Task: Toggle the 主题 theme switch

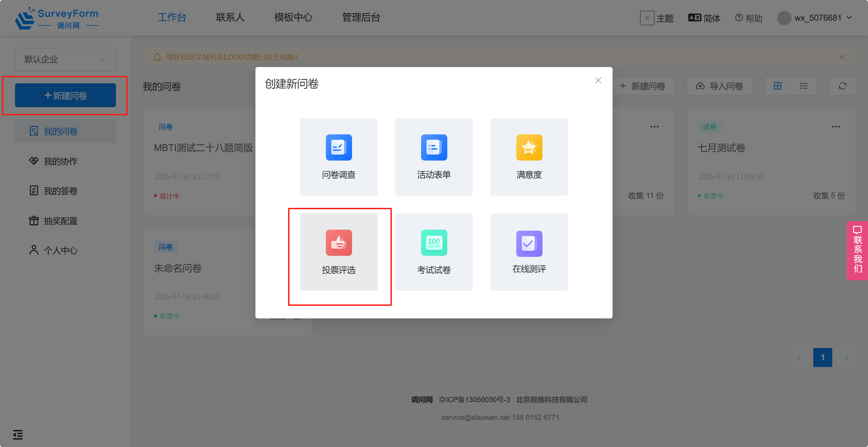Action: pos(647,18)
